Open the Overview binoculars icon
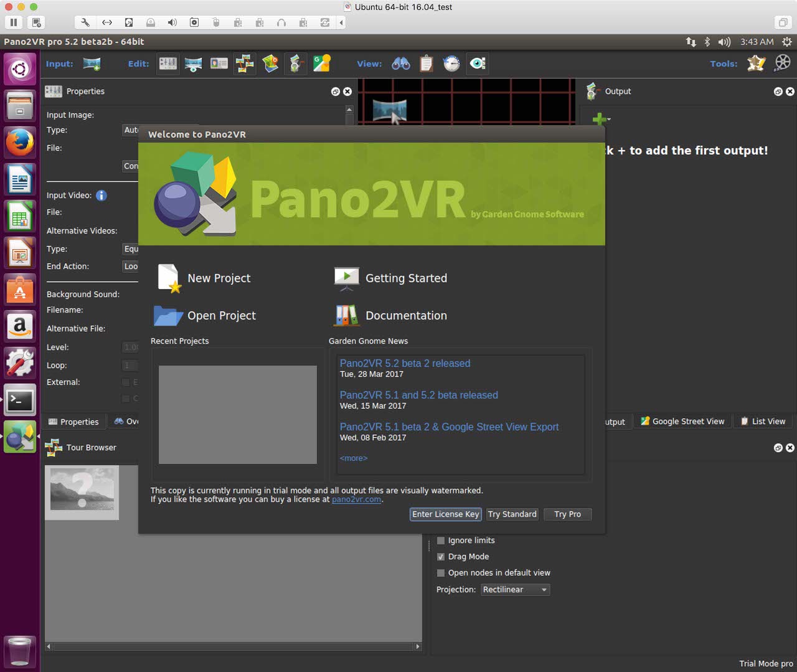The width and height of the screenshot is (797, 672). point(401,64)
